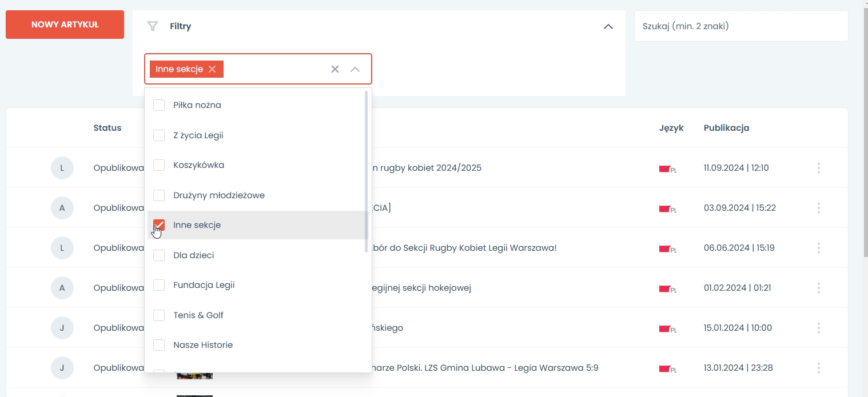Click the NOWY ARTYKUŁ button
Viewport: 868px width, 397px height.
click(65, 25)
